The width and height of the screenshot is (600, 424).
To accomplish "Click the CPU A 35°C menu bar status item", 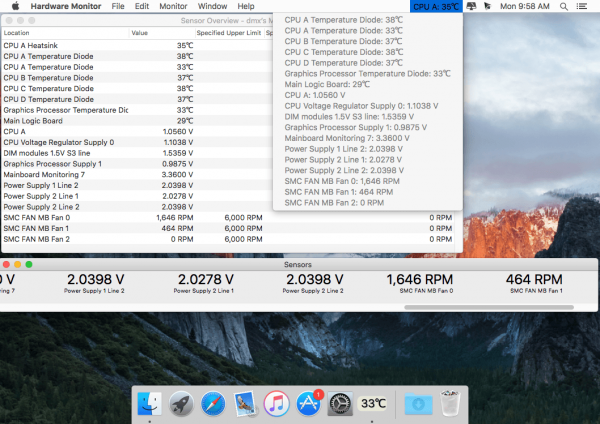I will pyautogui.click(x=436, y=6).
